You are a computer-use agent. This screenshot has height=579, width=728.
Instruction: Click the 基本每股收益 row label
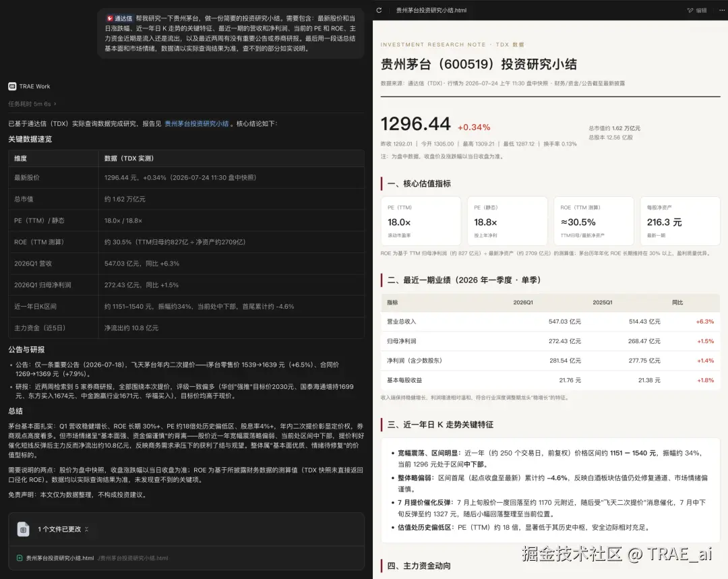coord(404,379)
